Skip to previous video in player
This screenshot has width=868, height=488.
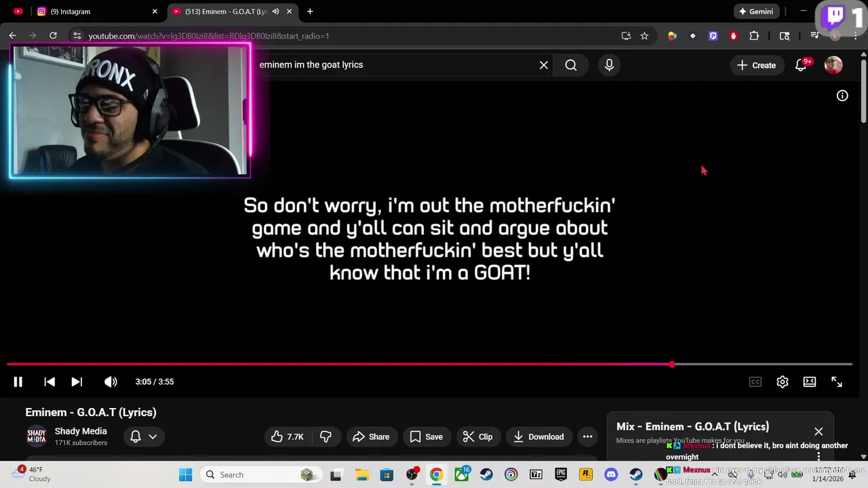pos(50,382)
